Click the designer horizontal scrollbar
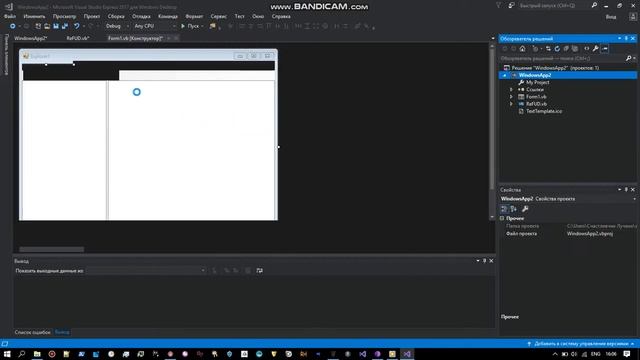Screen dimensions: 640x360 coord(51,249)
